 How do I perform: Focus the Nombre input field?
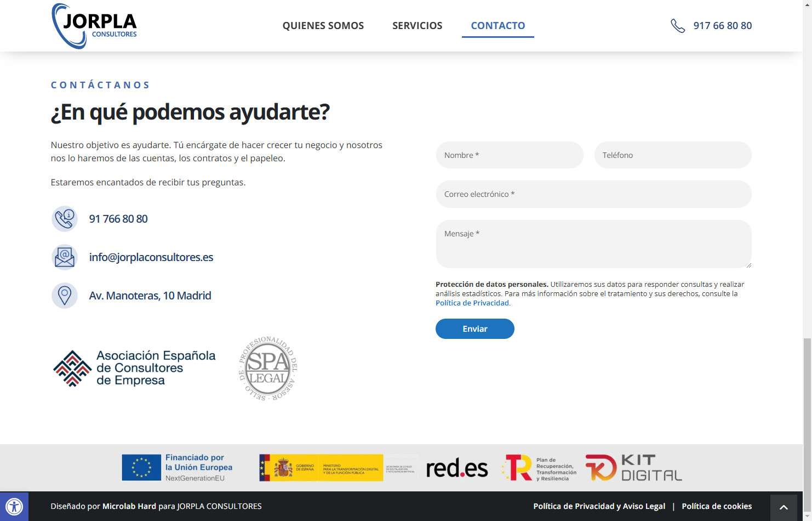[x=510, y=155]
